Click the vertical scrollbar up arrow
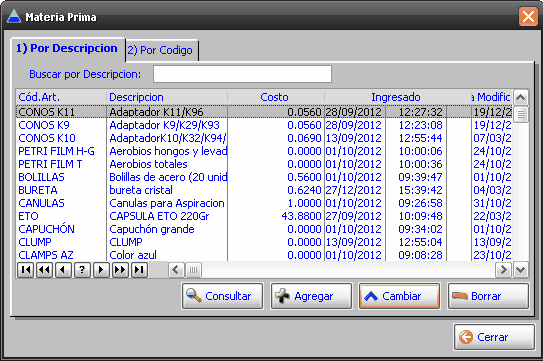 click(521, 97)
